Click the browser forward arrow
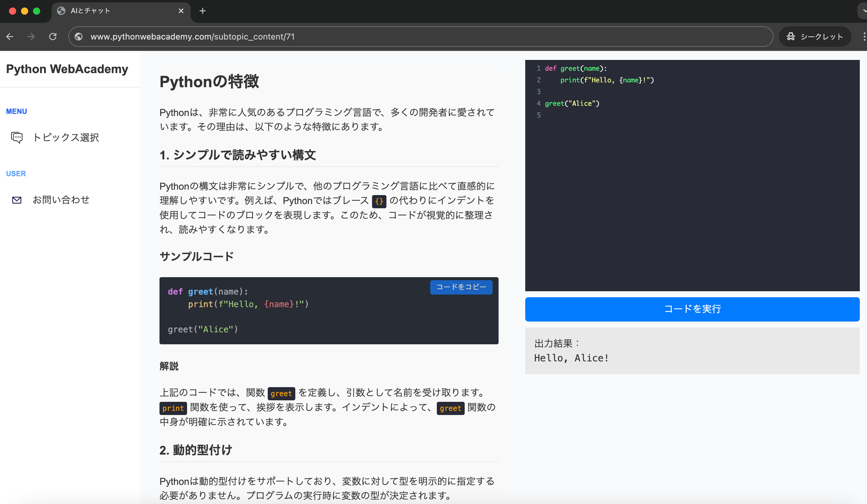The image size is (867, 504). (x=31, y=37)
